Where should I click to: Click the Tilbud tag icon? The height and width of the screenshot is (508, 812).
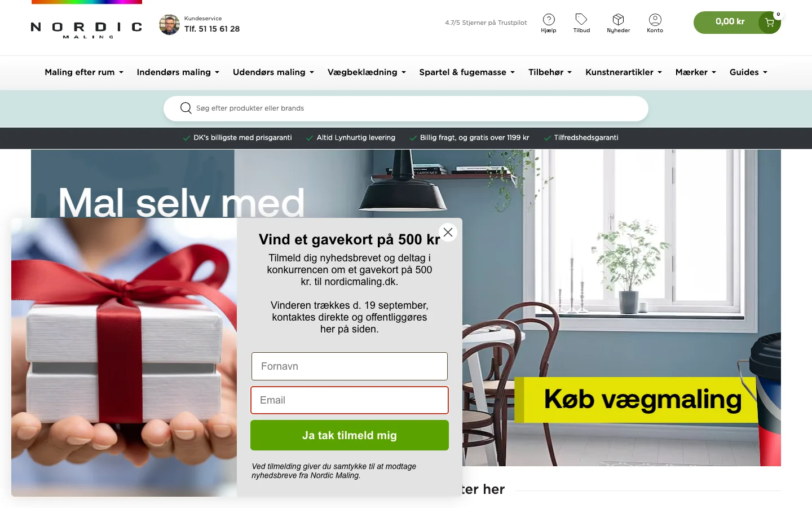coord(581,19)
